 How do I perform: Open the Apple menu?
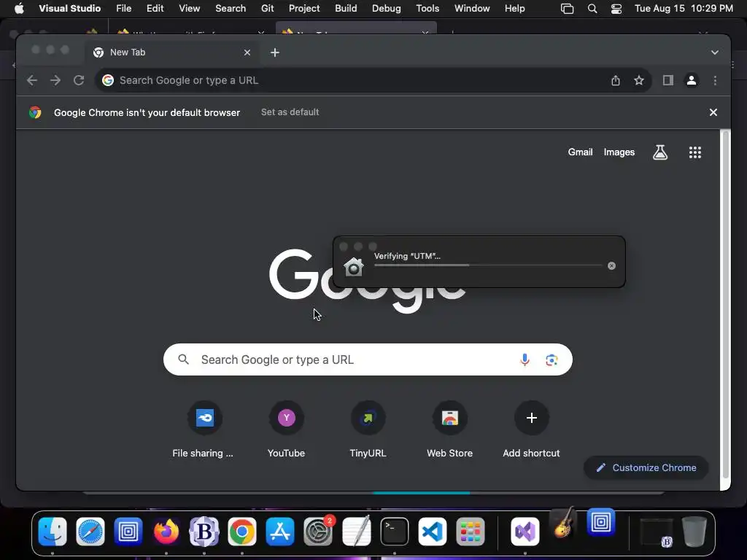click(x=19, y=8)
